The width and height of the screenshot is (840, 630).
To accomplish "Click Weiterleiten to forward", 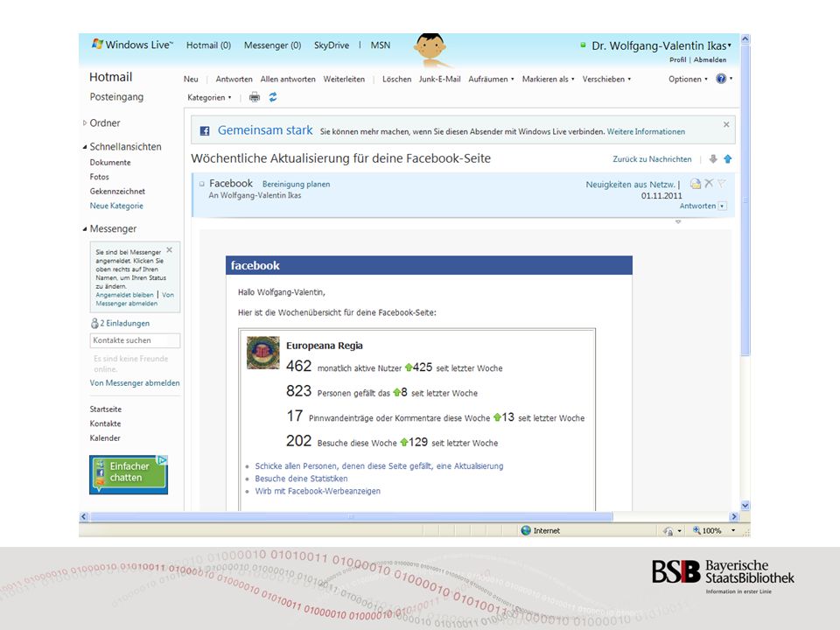I will click(x=344, y=79).
